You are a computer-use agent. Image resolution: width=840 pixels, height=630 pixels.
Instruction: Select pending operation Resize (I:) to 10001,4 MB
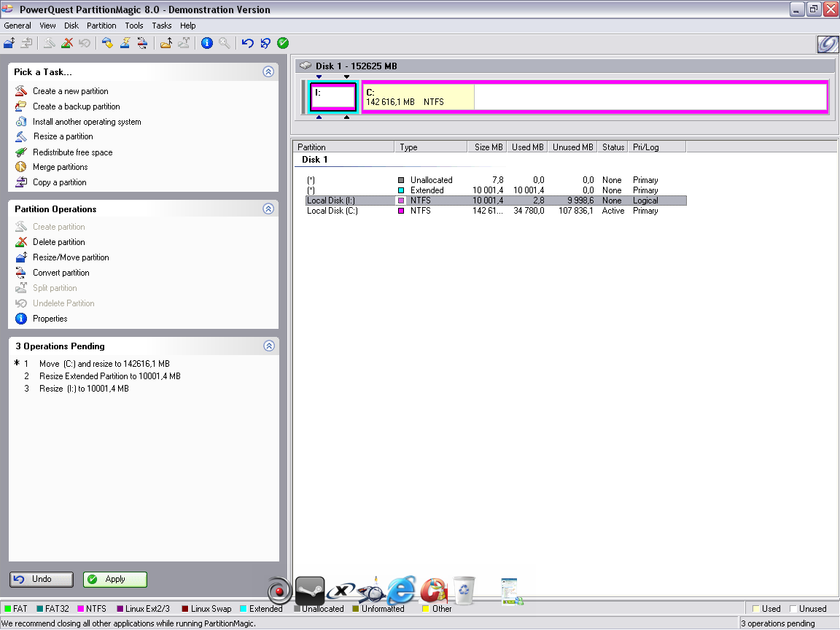[x=84, y=389]
